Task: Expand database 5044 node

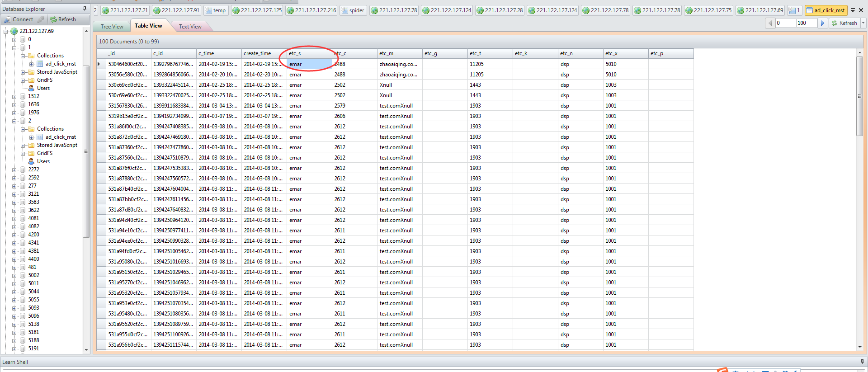Action: (14, 292)
